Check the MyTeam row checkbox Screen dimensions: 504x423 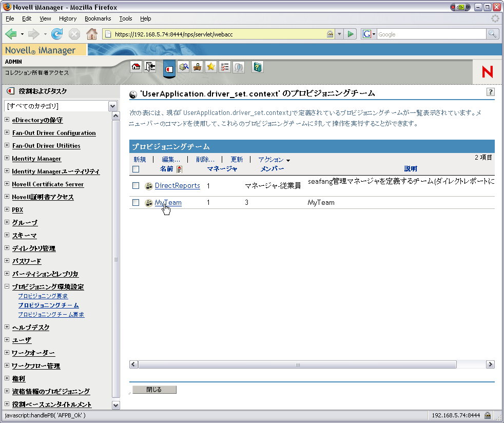pos(136,202)
